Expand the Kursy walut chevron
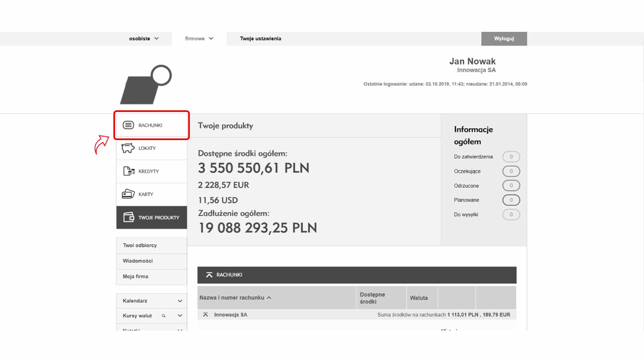The width and height of the screenshot is (644, 362). [x=180, y=316]
